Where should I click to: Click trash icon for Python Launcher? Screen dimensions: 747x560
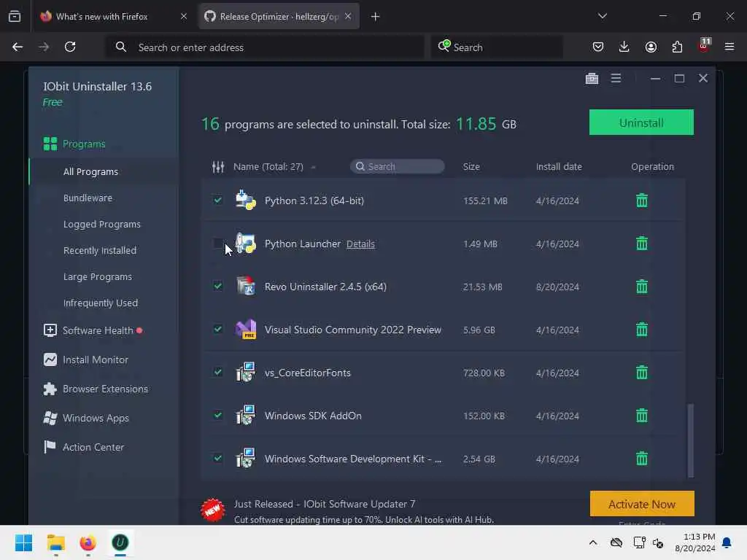coord(642,244)
